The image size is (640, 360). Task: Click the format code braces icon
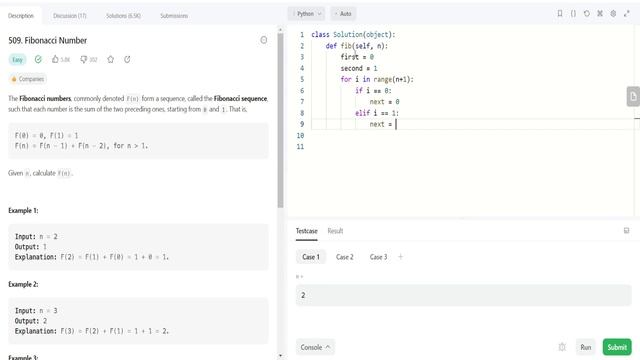point(573,13)
